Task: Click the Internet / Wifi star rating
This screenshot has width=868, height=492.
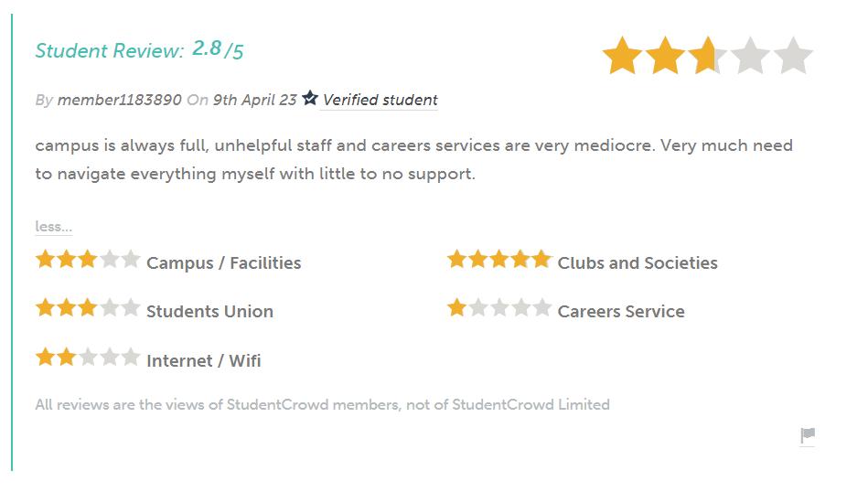Action: pyautogui.click(x=88, y=358)
